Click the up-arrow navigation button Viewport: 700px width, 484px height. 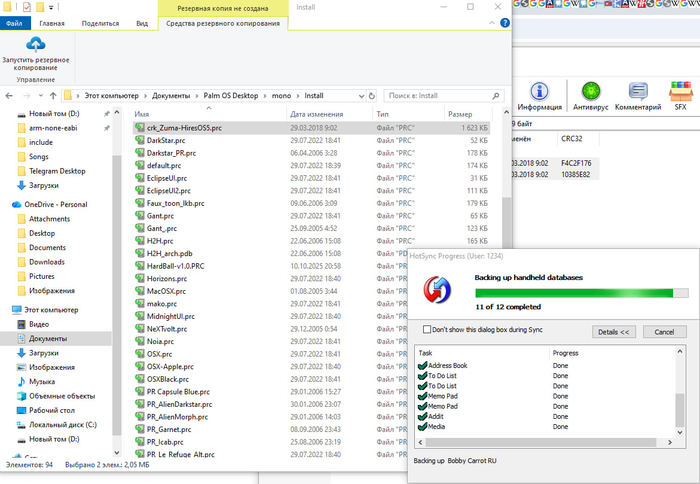[47, 95]
